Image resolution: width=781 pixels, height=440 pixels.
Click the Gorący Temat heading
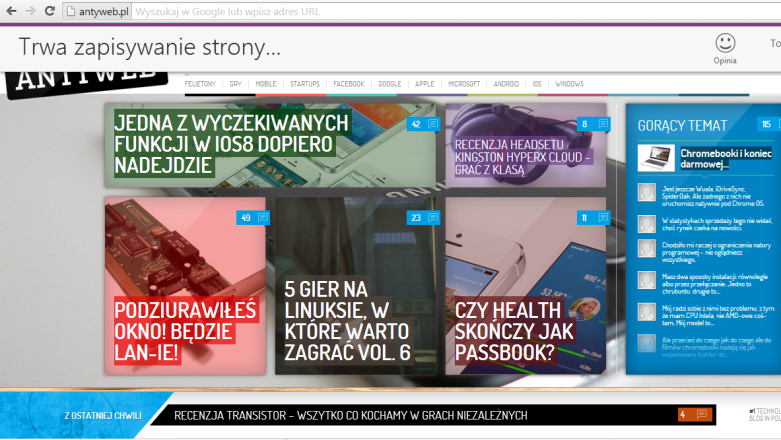pos(682,126)
